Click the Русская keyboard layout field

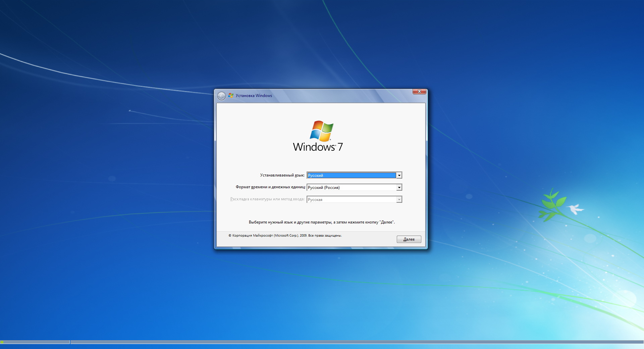click(351, 200)
